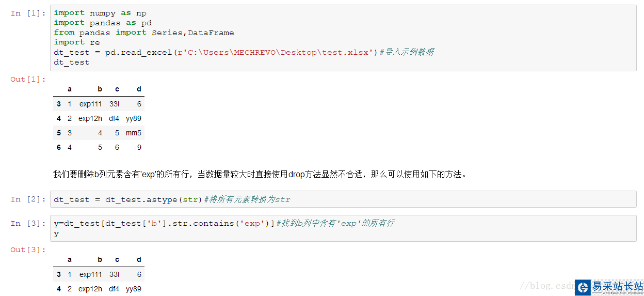Click column header d in Out[1] table
The width and height of the screenshot is (644, 296).
pyautogui.click(x=139, y=89)
